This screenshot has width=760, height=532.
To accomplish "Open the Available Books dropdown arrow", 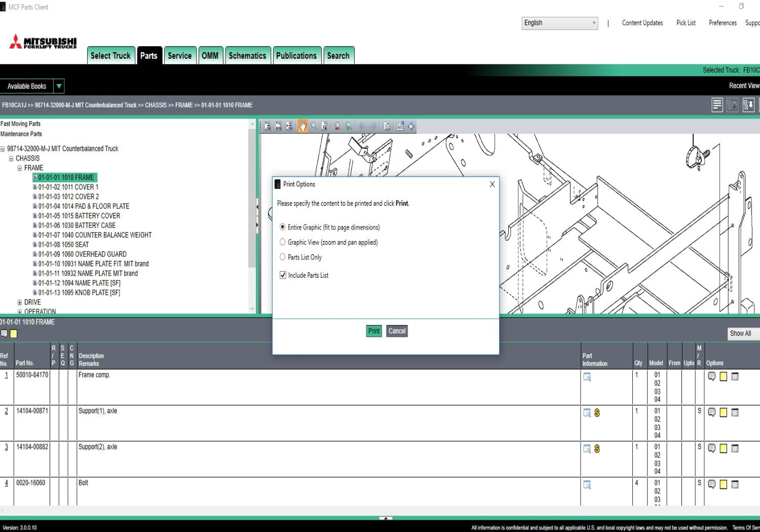I will click(x=59, y=86).
